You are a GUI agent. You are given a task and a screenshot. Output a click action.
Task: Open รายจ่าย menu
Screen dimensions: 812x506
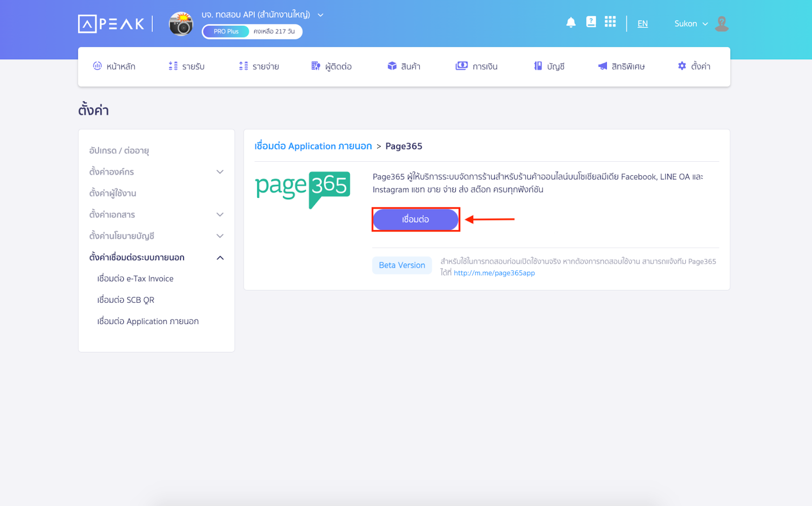click(x=259, y=66)
